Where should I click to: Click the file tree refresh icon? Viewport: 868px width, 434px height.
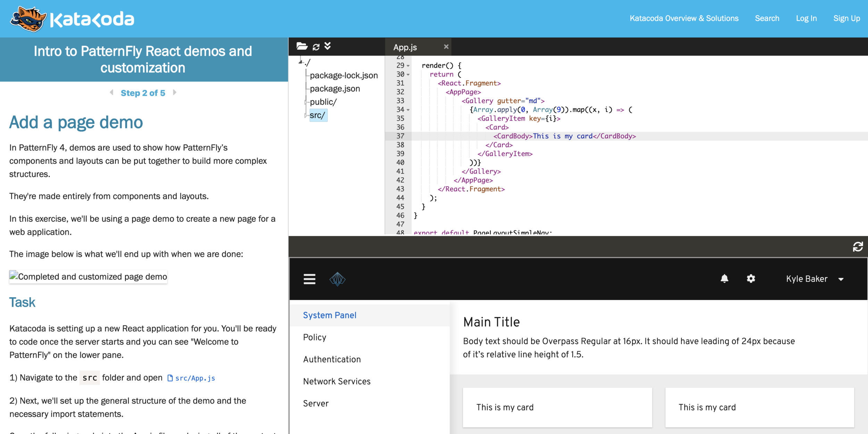[316, 47]
